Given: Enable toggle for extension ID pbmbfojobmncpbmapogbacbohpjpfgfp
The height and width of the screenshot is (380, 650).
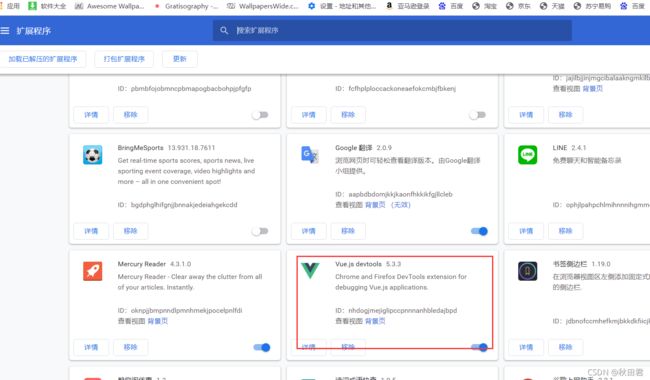Looking at the screenshot, I should (260, 115).
